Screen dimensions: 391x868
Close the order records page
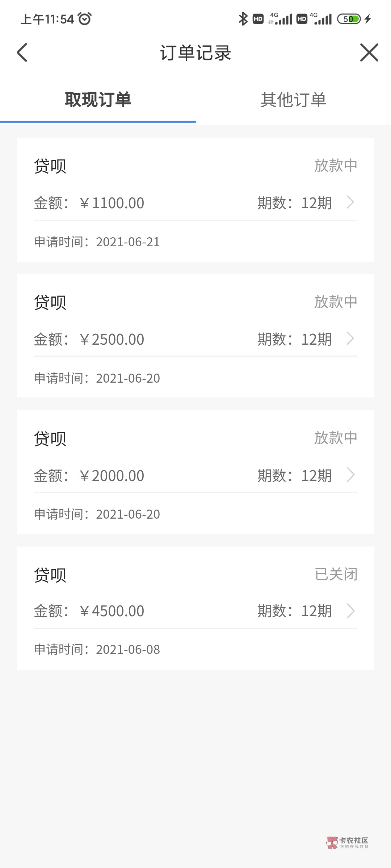coord(369,53)
